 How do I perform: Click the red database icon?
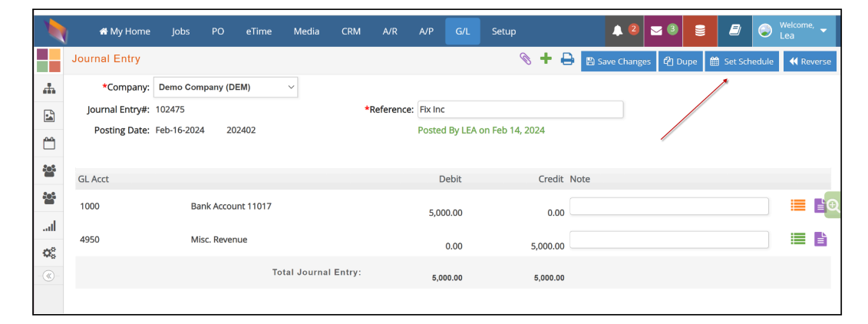point(700,31)
